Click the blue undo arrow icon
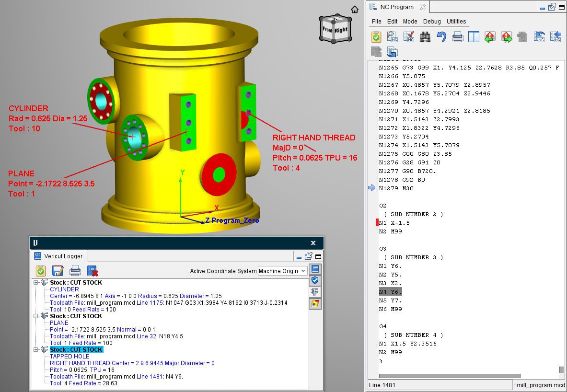The width and height of the screenshot is (567, 392). (x=441, y=37)
